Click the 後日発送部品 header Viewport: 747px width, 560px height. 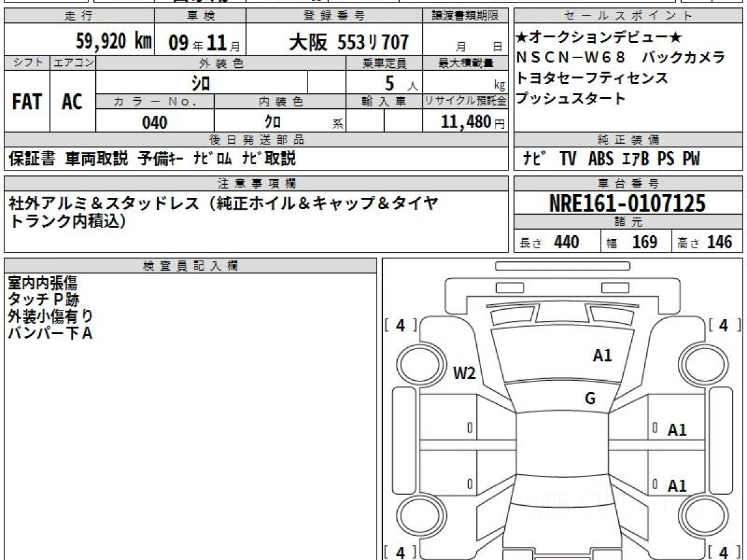(x=256, y=140)
